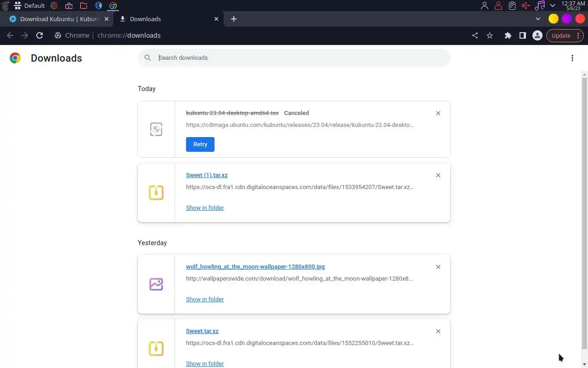Show Sweet (1).tar.xz in folder
Image resolution: width=588 pixels, height=368 pixels.
point(205,208)
